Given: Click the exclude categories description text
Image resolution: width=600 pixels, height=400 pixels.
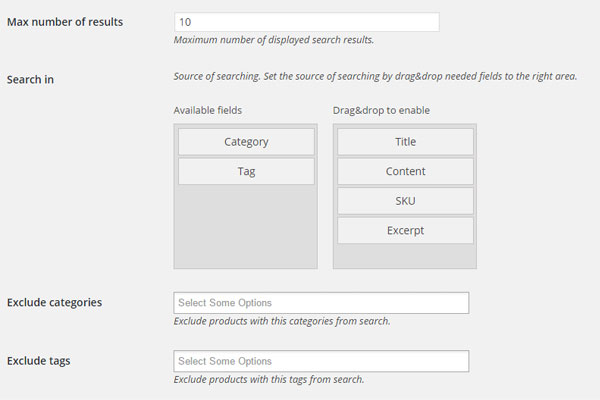Looking at the screenshot, I should point(282,321).
